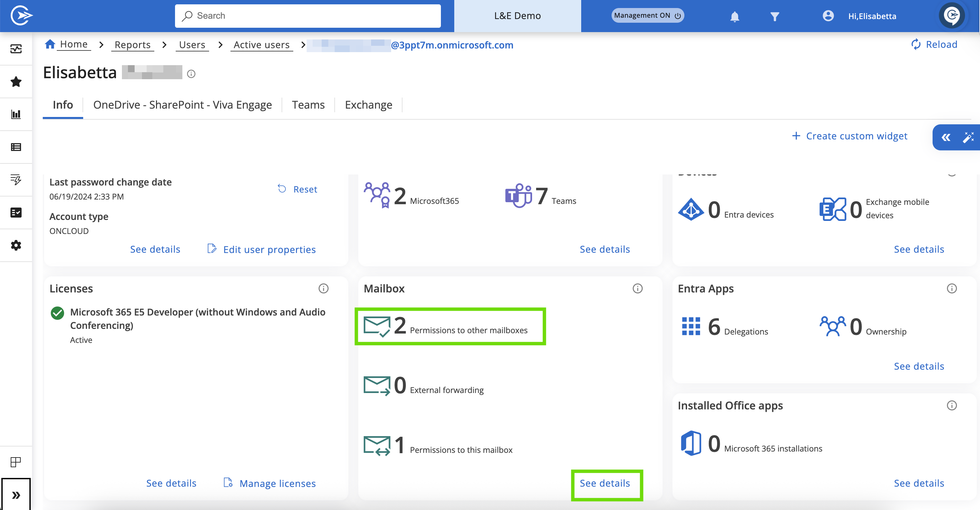The height and width of the screenshot is (510, 980).
Task: Click Permissions to this mailbox envelope icon
Action: tap(377, 446)
